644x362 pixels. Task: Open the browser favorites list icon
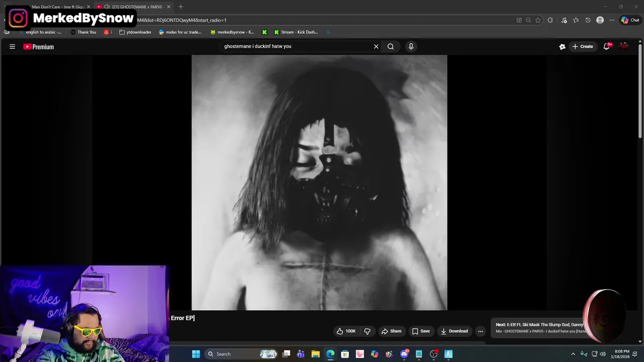click(576, 20)
